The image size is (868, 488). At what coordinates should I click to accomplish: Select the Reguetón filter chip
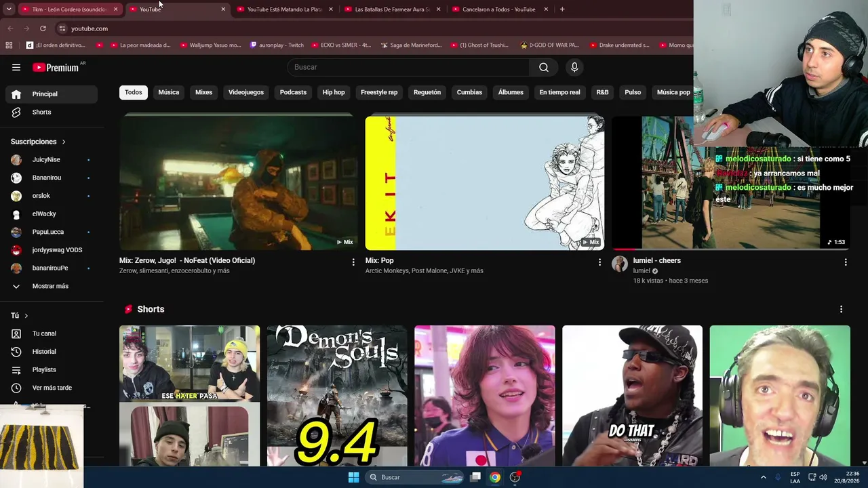coord(427,92)
